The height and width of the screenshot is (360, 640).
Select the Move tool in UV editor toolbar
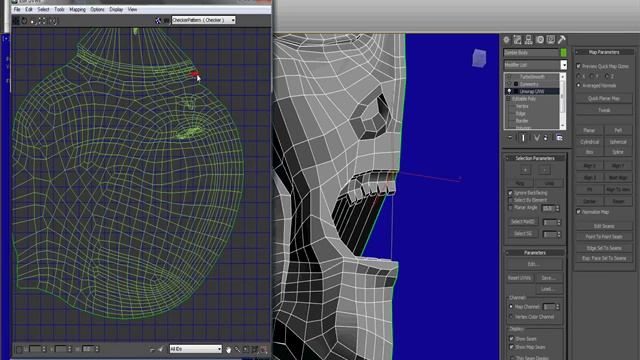(x=16, y=20)
